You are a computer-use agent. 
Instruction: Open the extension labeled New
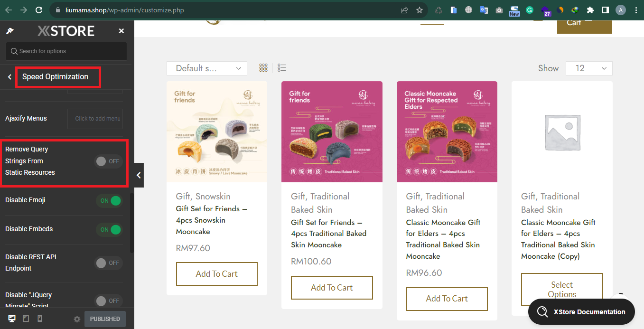click(514, 11)
